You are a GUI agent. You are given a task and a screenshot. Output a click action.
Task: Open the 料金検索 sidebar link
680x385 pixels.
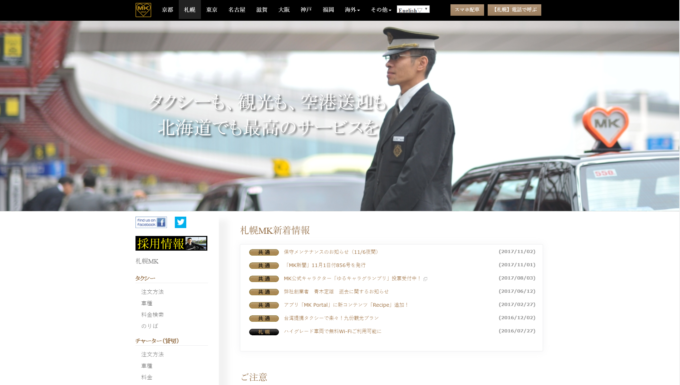(x=153, y=314)
